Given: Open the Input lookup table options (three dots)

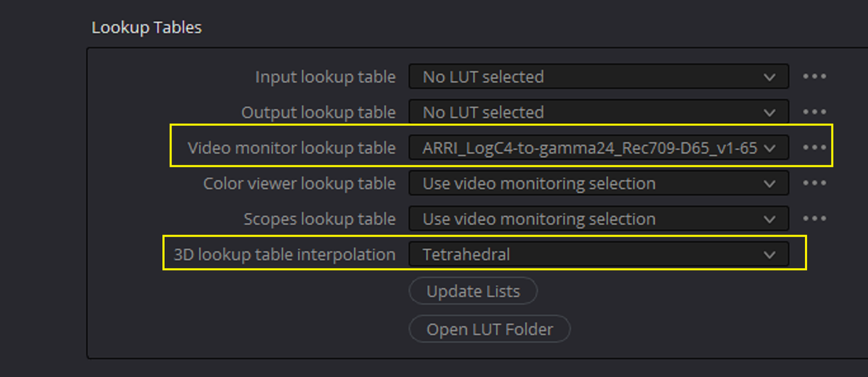Looking at the screenshot, I should tap(814, 77).
